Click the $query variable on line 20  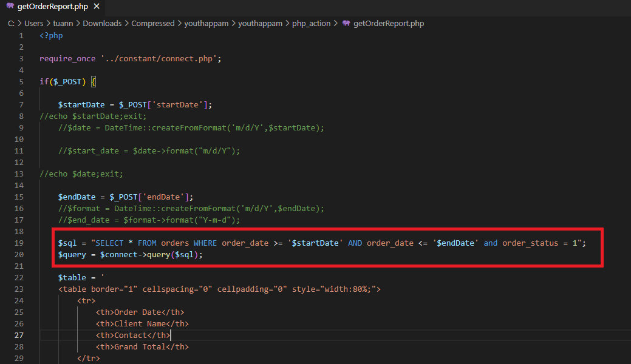pyautogui.click(x=72, y=255)
